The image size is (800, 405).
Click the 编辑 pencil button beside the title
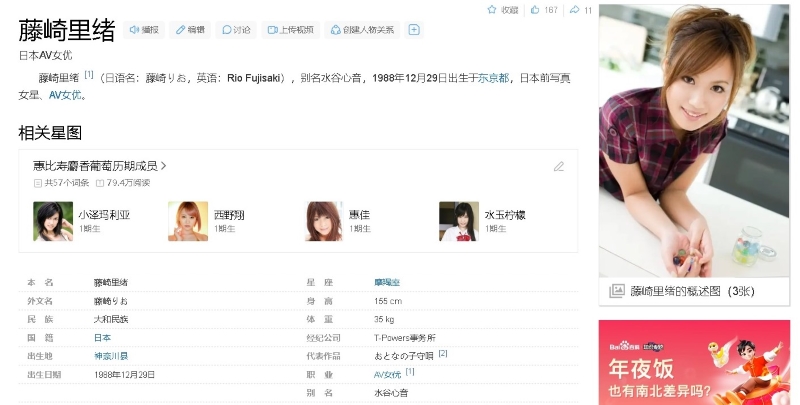(x=190, y=30)
